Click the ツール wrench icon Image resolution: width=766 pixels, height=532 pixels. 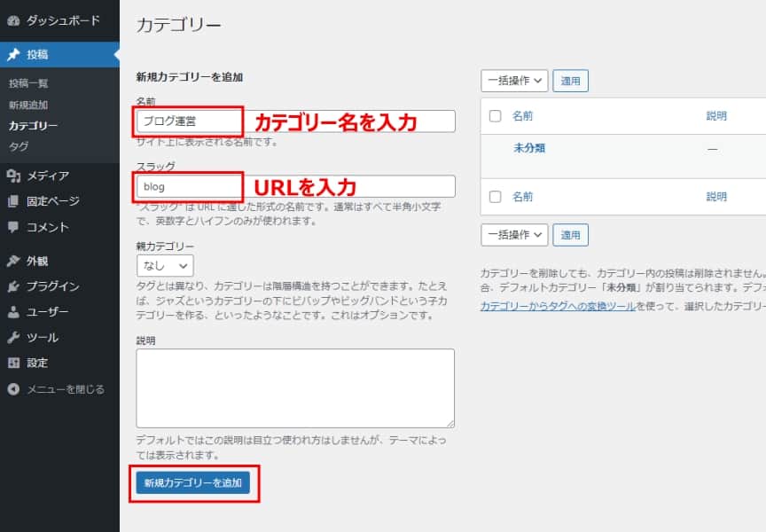pyautogui.click(x=13, y=338)
